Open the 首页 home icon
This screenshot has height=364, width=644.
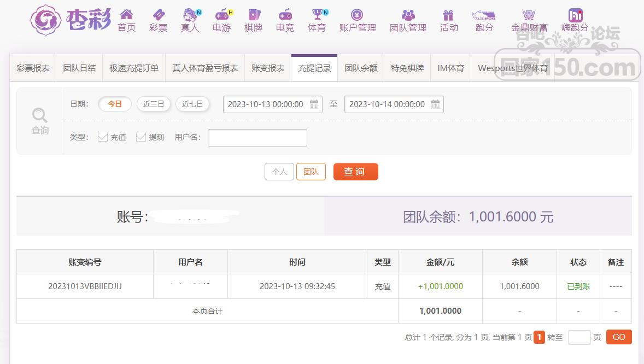(x=126, y=14)
